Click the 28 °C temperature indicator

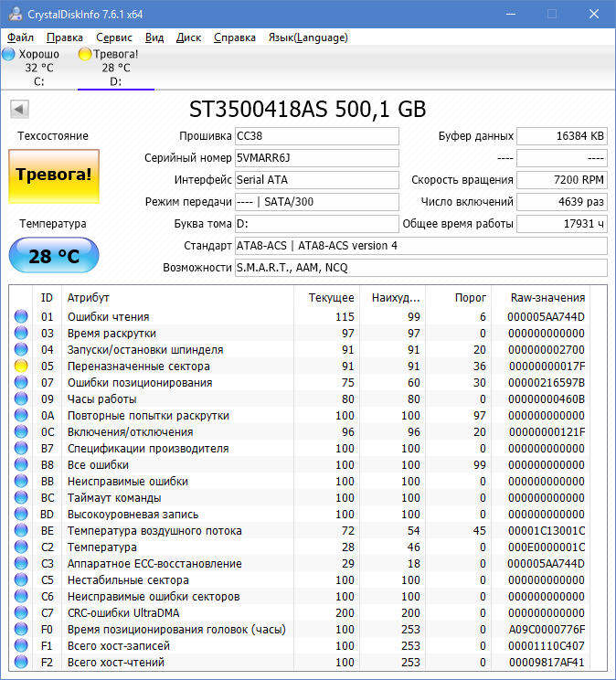54,255
